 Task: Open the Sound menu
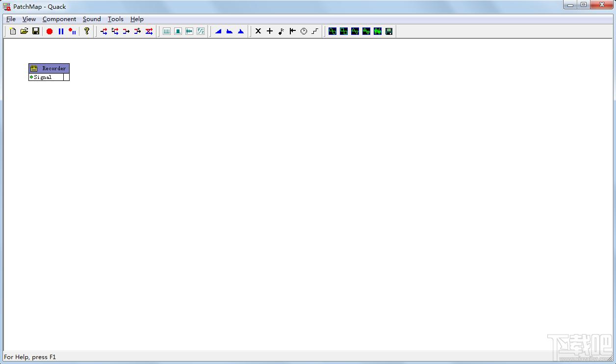(92, 19)
